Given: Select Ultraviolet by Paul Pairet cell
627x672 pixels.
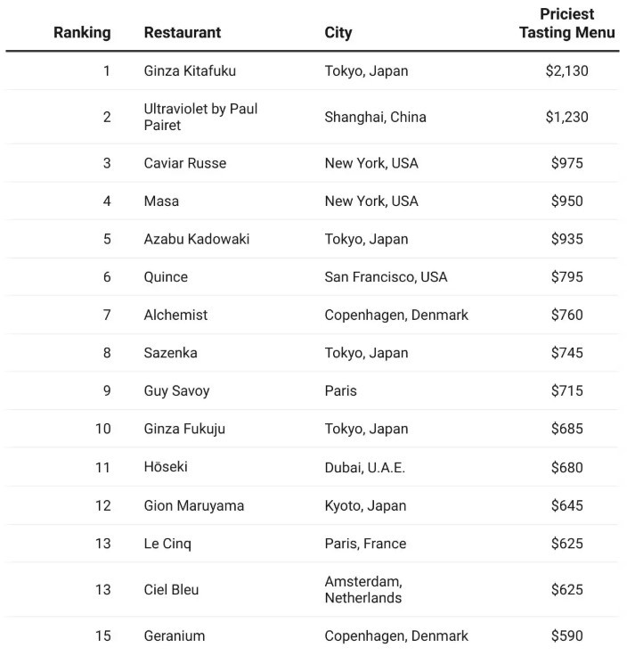Looking at the screenshot, I should (201, 117).
